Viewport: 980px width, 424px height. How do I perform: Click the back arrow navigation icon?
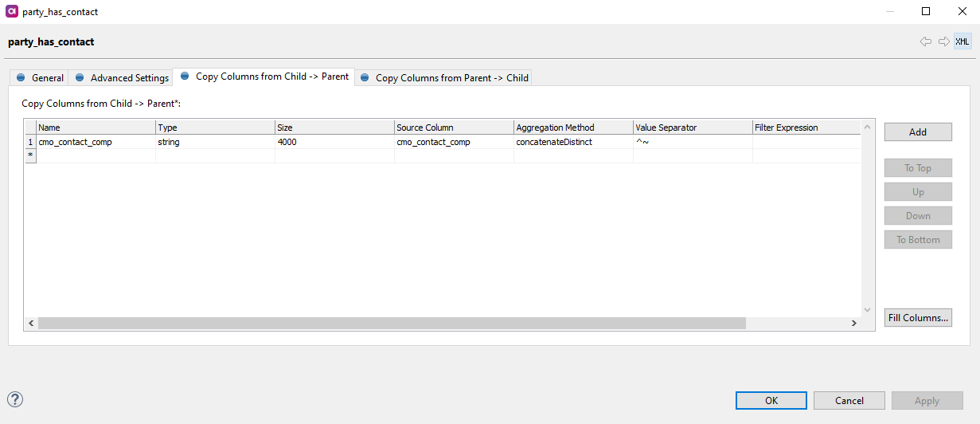(925, 41)
